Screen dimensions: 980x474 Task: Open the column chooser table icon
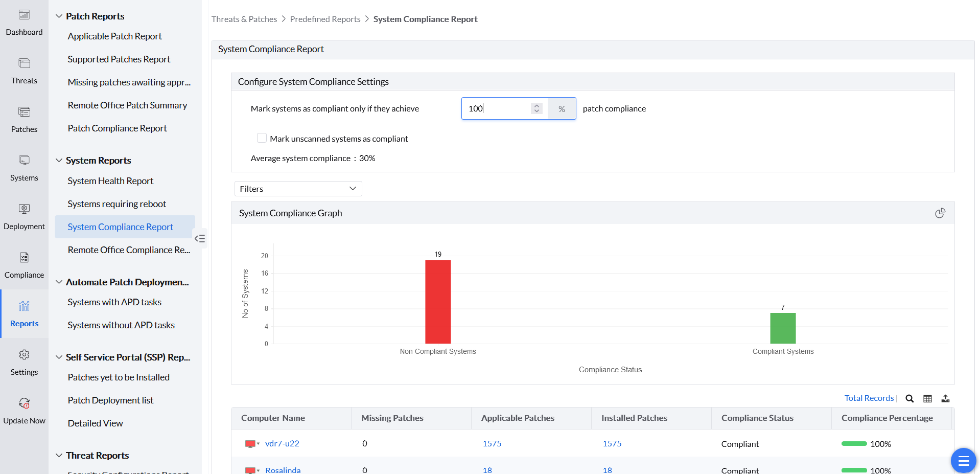(x=927, y=399)
